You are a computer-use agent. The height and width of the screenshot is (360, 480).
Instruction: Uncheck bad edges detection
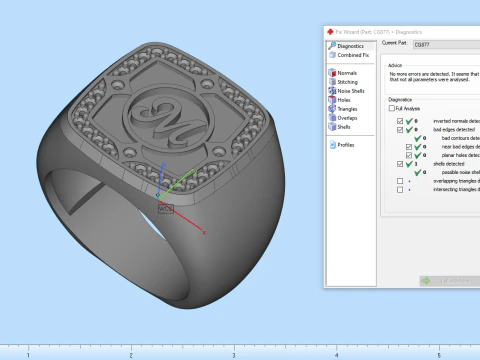coord(400,130)
